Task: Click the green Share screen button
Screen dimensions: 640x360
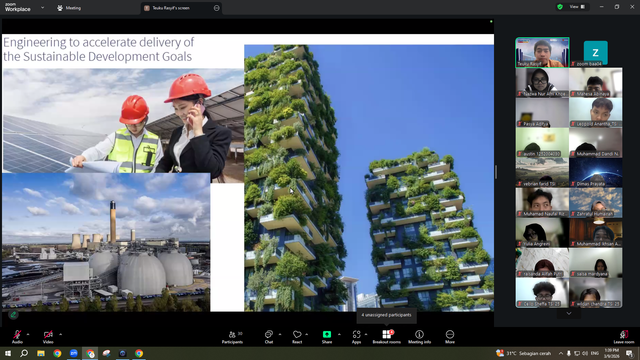Action: pyautogui.click(x=327, y=337)
